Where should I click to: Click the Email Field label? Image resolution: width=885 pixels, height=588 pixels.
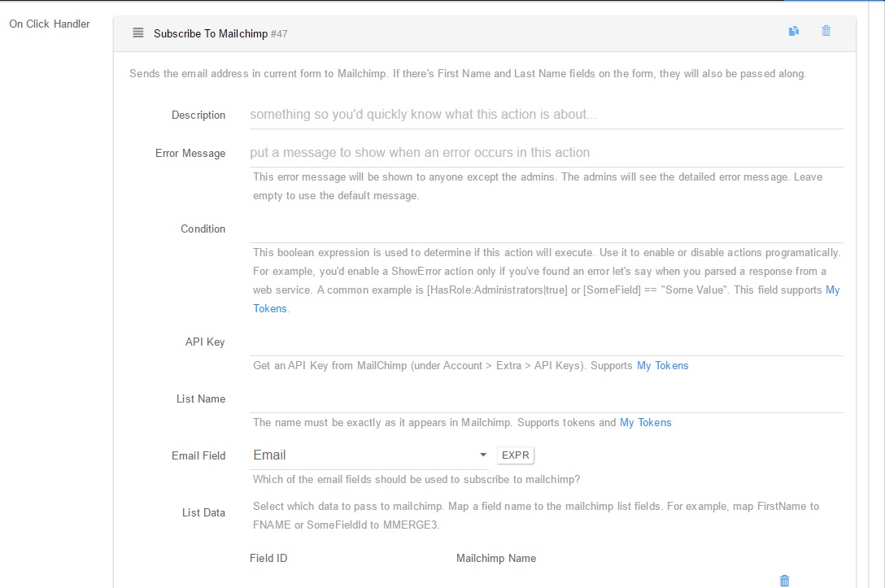tap(198, 456)
